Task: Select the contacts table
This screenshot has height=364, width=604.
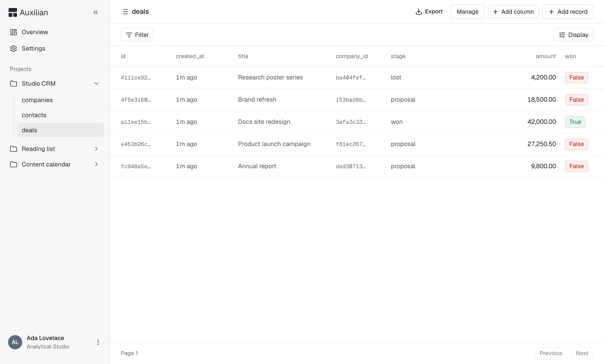Action: click(61, 115)
